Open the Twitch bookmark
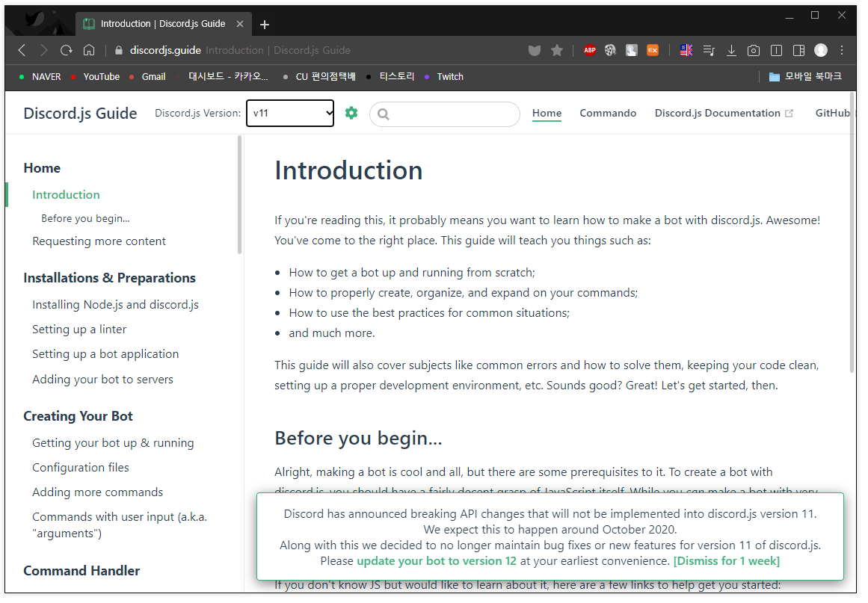868x603 pixels. click(444, 76)
